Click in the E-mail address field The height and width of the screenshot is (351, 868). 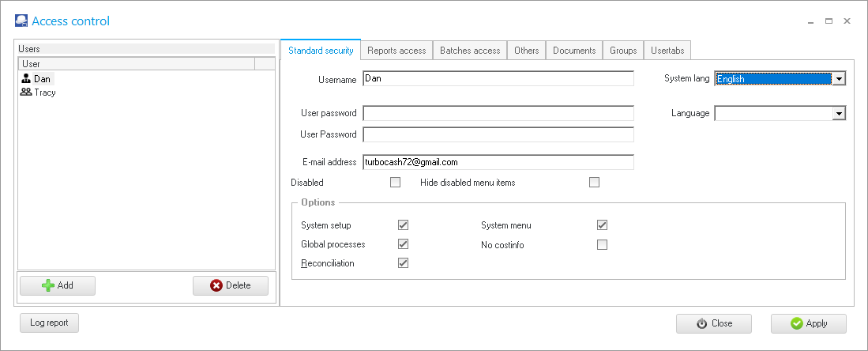tap(498, 162)
